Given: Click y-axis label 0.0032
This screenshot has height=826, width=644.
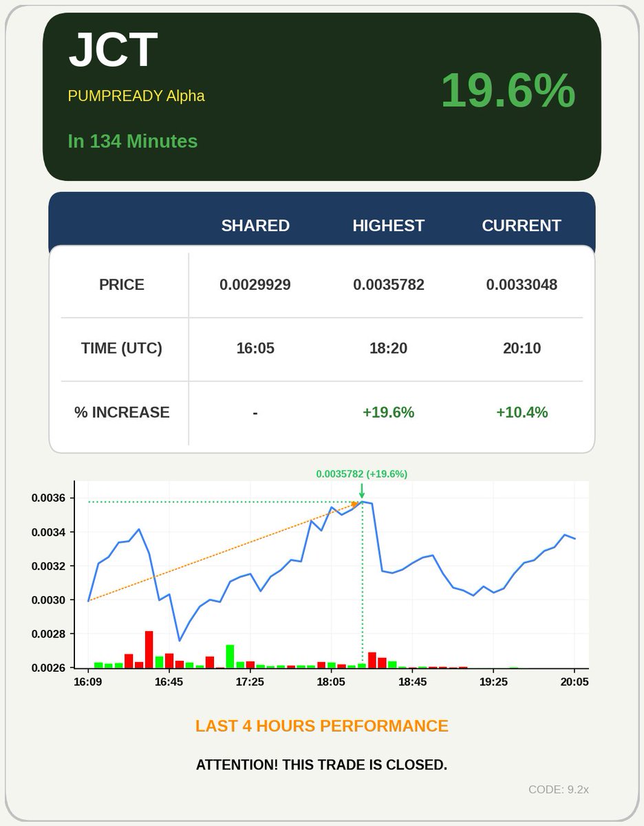Looking at the screenshot, I should pos(47,566).
